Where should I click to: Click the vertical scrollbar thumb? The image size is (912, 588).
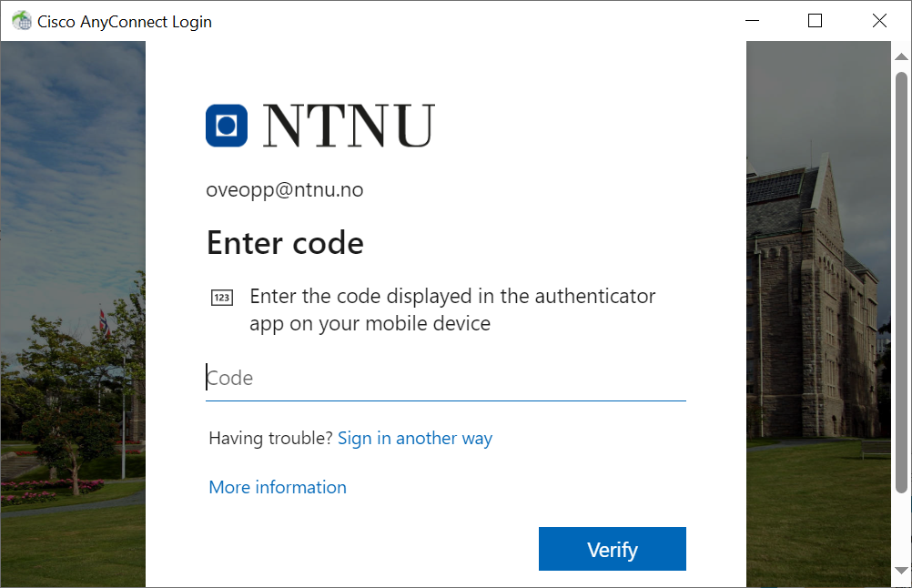[x=901, y=283]
